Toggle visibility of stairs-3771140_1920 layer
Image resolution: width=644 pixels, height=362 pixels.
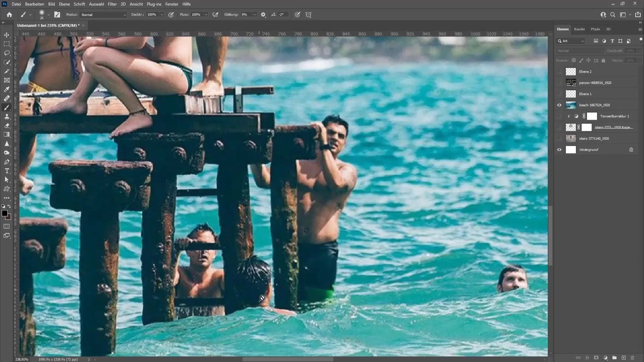pos(559,138)
